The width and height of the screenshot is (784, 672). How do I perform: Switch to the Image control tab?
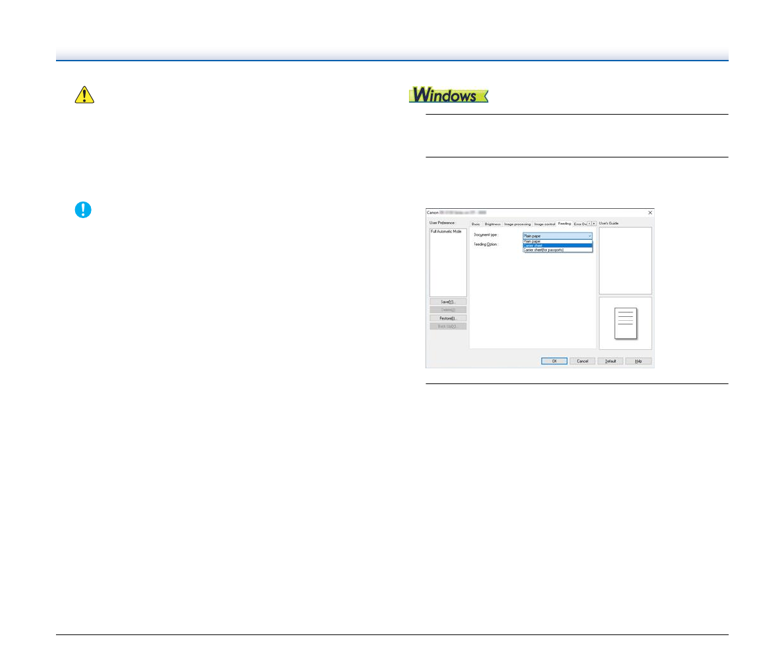tap(545, 224)
